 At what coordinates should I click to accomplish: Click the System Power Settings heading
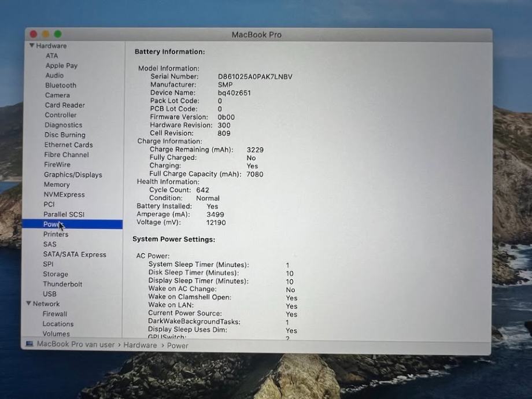pyautogui.click(x=173, y=239)
